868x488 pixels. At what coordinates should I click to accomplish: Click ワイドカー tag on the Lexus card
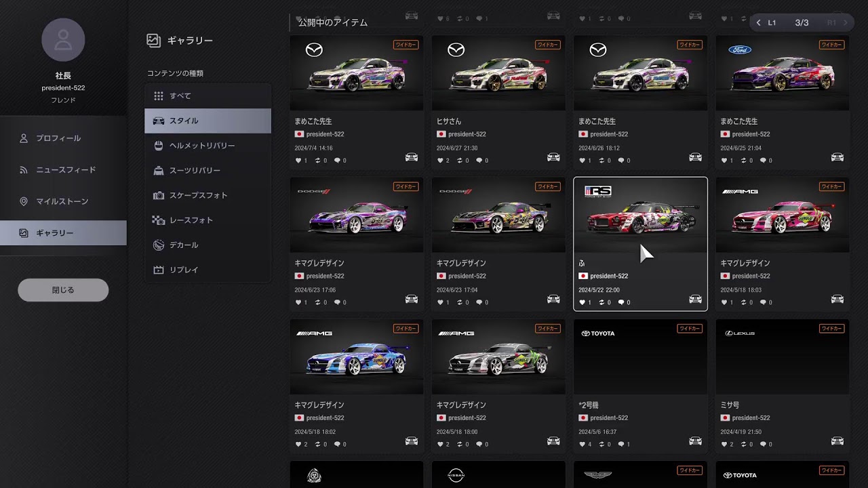pos(832,329)
